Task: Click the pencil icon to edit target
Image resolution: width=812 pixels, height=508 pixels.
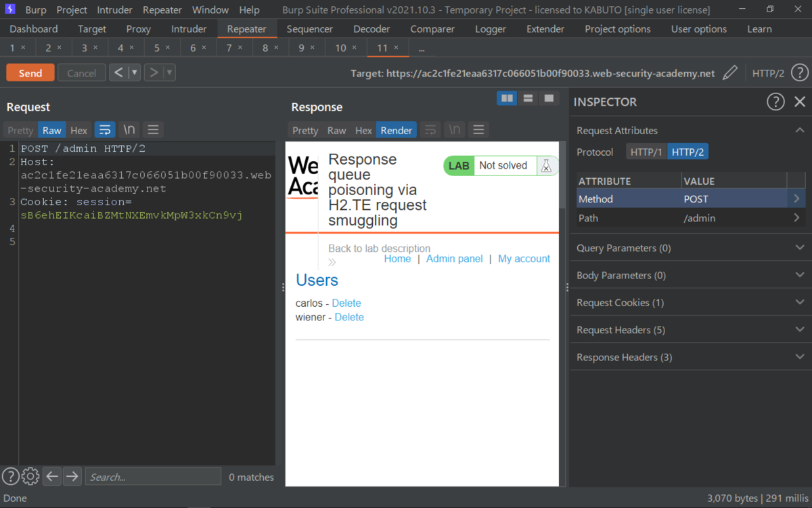Action: [x=729, y=73]
